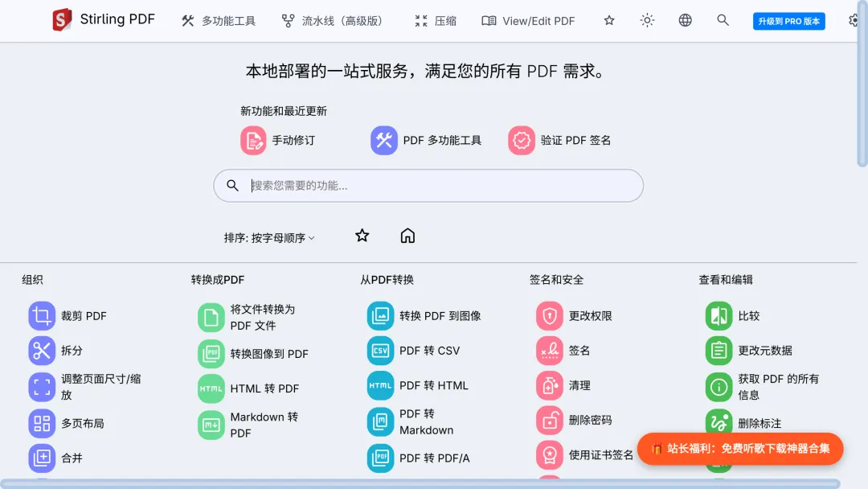Open the favorites star in the navbar
Viewport: 868px width, 489px height.
pos(609,20)
